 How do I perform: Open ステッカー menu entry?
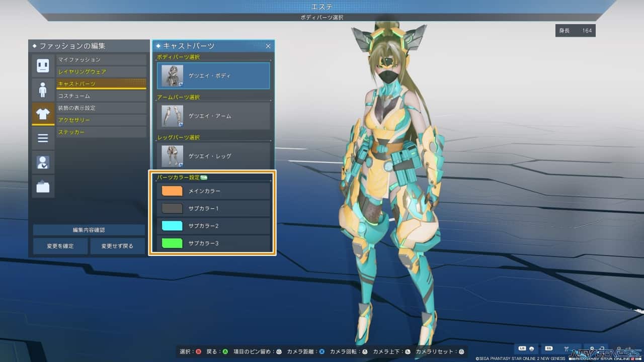[101, 132]
